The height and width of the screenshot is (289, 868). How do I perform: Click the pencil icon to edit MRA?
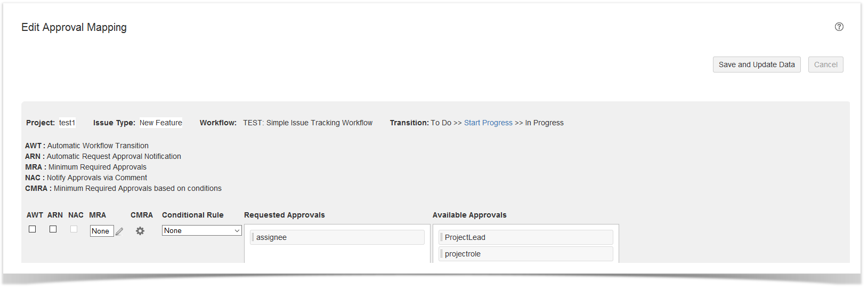(119, 231)
